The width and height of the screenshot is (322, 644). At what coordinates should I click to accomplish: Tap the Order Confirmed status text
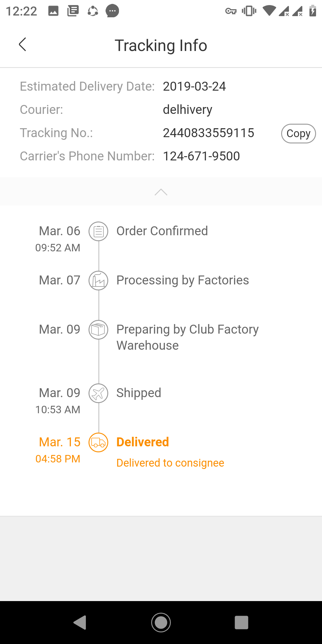pyautogui.click(x=162, y=231)
